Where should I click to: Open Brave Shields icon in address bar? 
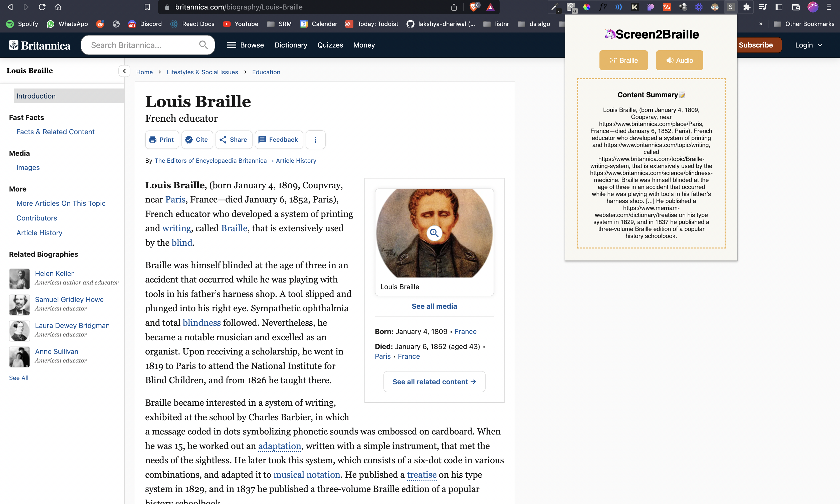474,7
